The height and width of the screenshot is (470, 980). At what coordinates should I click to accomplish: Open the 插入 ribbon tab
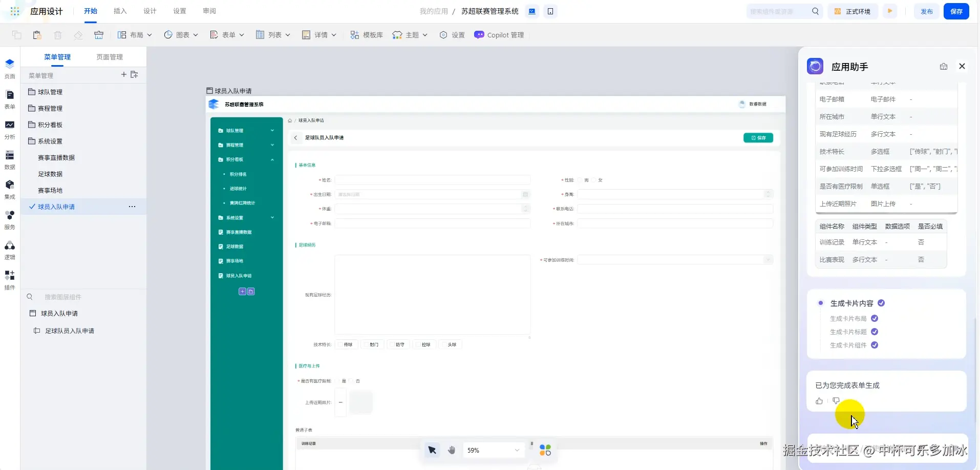(x=120, y=11)
